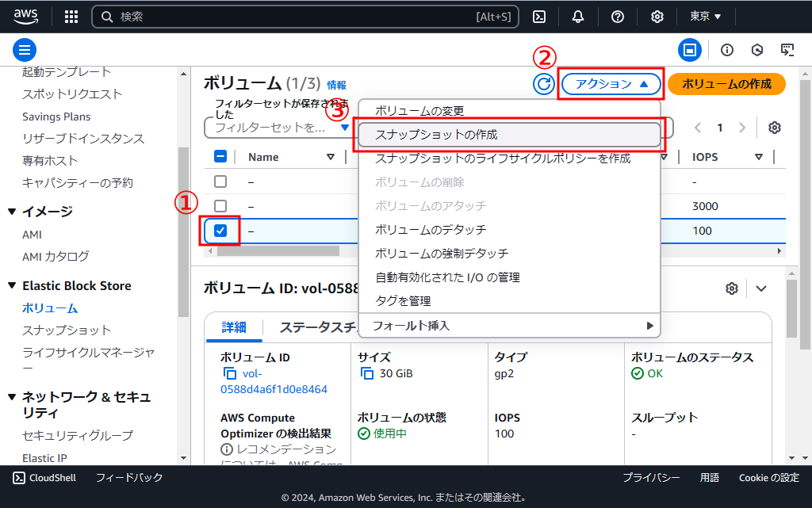Sort by the Name column arrow
The height and width of the screenshot is (508, 812).
coord(331,157)
